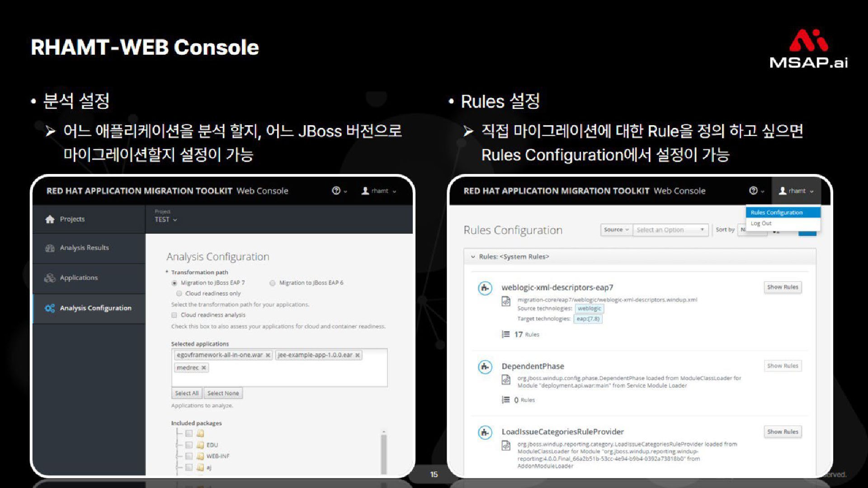Click the weblogic-xml-descriptors-eap7 title
The height and width of the screenshot is (488, 868).
(x=557, y=287)
